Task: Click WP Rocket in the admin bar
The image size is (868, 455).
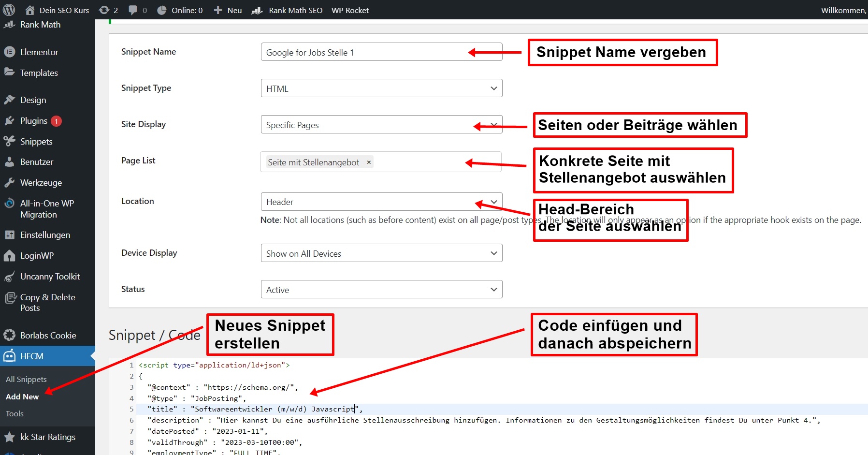Action: [x=350, y=10]
